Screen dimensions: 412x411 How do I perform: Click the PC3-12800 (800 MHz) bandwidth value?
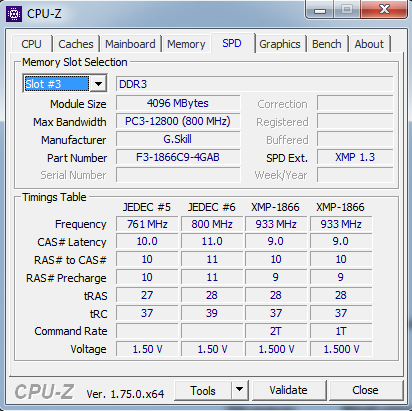pos(178,121)
